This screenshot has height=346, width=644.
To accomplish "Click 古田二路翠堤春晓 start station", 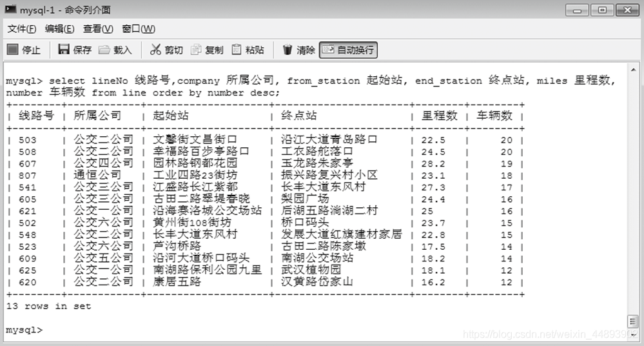I will click(x=201, y=199).
